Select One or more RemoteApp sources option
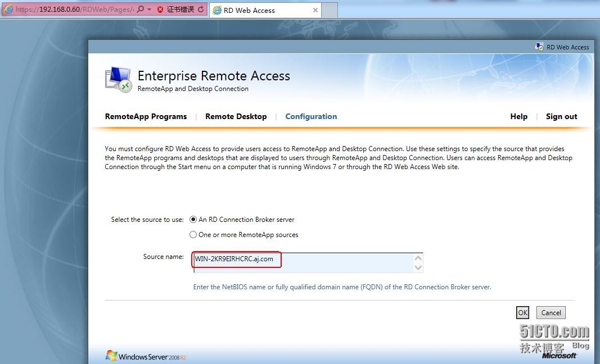The image size is (600, 364). pos(193,235)
